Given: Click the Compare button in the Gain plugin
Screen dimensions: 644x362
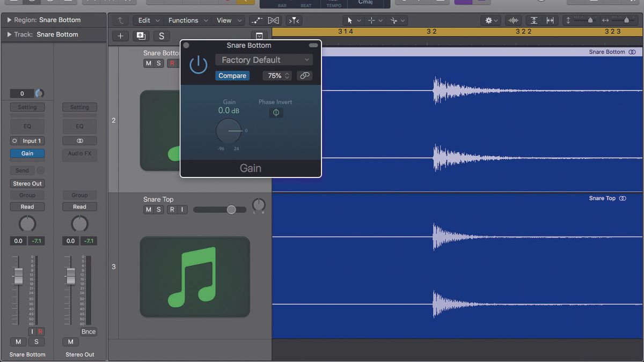Looking at the screenshot, I should [232, 76].
